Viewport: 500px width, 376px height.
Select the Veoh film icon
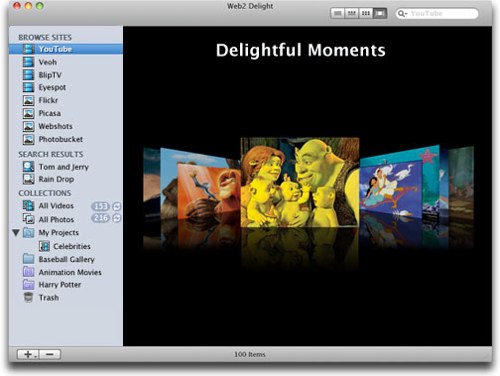(28, 62)
